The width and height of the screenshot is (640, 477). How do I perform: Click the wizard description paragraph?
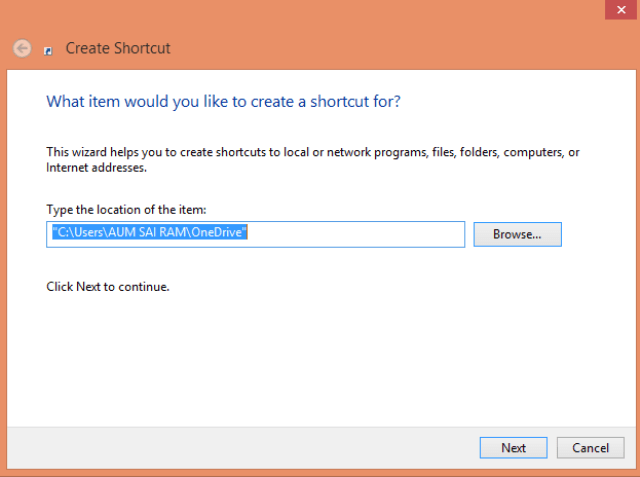tap(313, 160)
